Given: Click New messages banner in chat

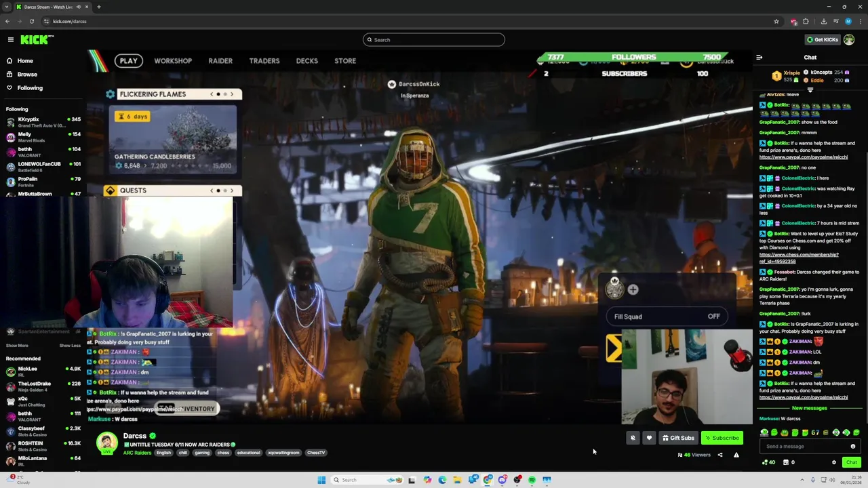Looking at the screenshot, I should (x=810, y=408).
